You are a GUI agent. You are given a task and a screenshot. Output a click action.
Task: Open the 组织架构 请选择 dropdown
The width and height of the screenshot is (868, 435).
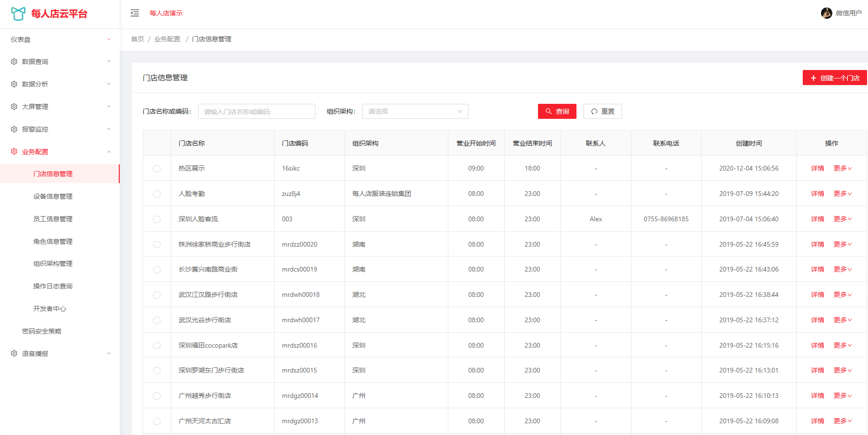[415, 111]
